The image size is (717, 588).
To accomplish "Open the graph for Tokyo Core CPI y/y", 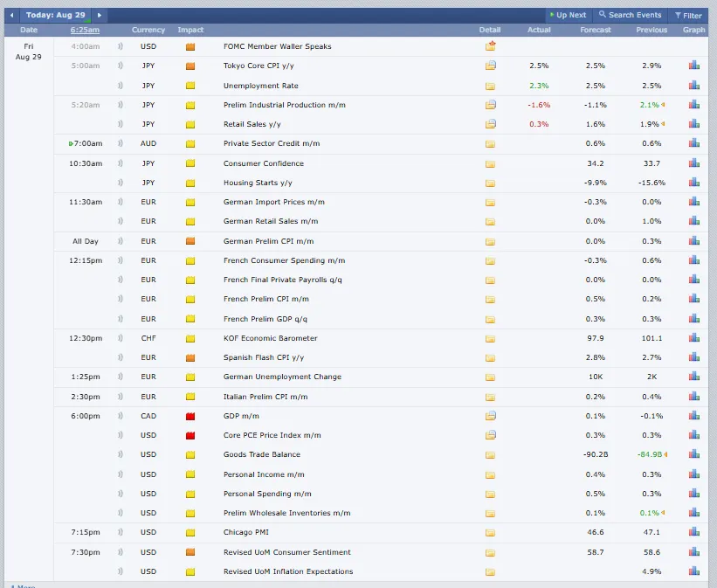I will [694, 66].
